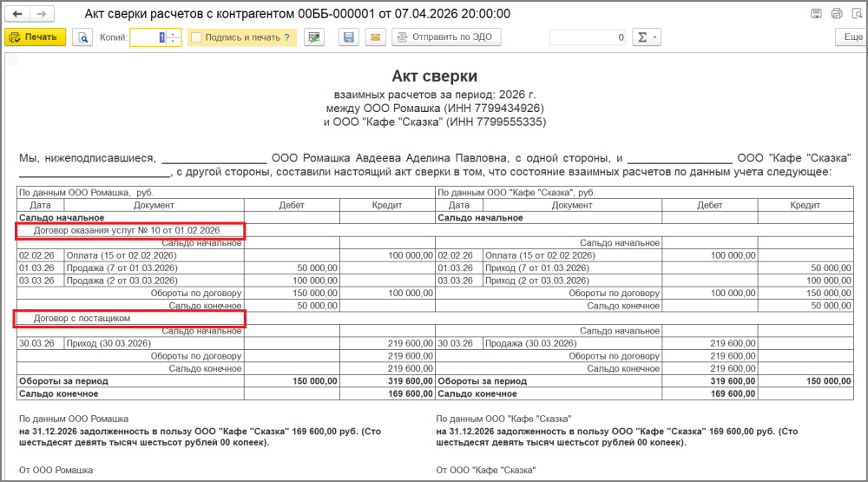Click into the "Копий" input field

(148, 37)
